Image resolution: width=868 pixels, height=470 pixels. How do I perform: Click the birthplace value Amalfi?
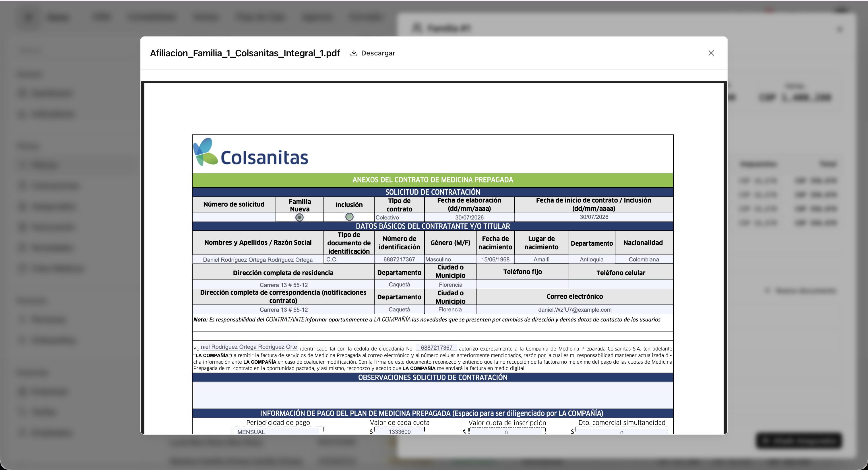coord(541,259)
